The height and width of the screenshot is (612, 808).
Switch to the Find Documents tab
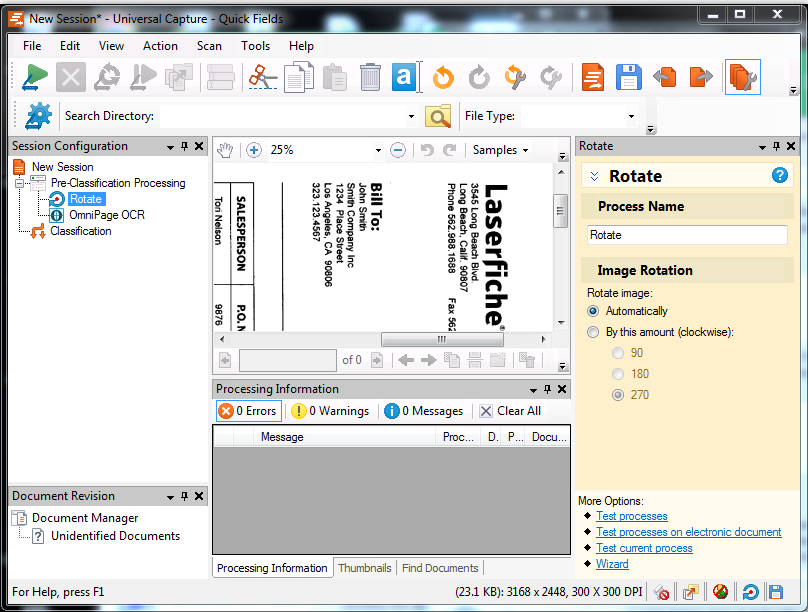[x=440, y=568]
